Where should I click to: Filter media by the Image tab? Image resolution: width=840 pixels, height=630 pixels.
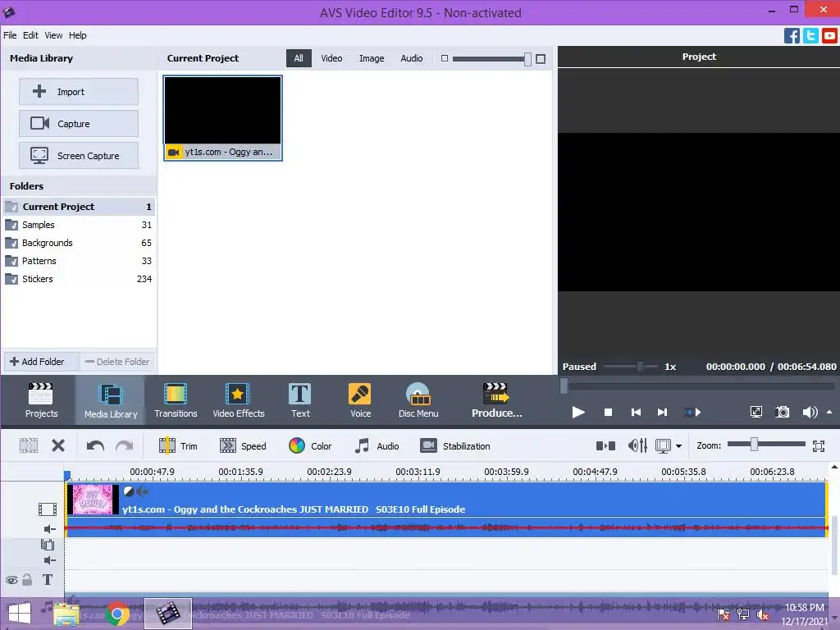pyautogui.click(x=372, y=58)
